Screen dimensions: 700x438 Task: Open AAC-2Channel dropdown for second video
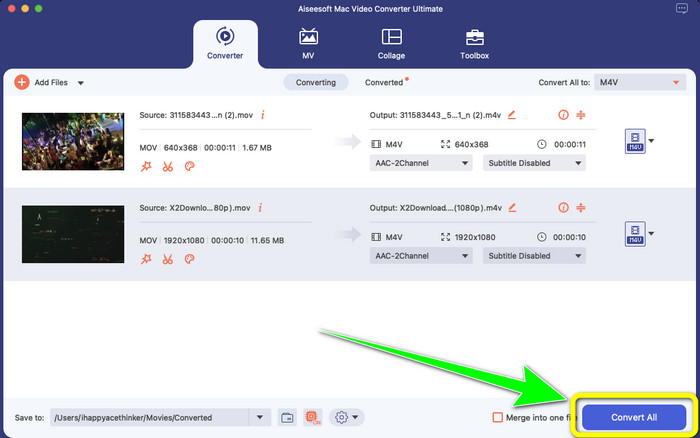click(x=421, y=256)
